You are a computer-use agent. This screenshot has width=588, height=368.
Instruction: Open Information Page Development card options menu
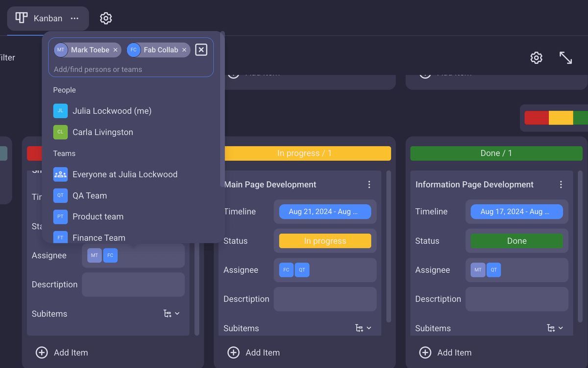(561, 184)
